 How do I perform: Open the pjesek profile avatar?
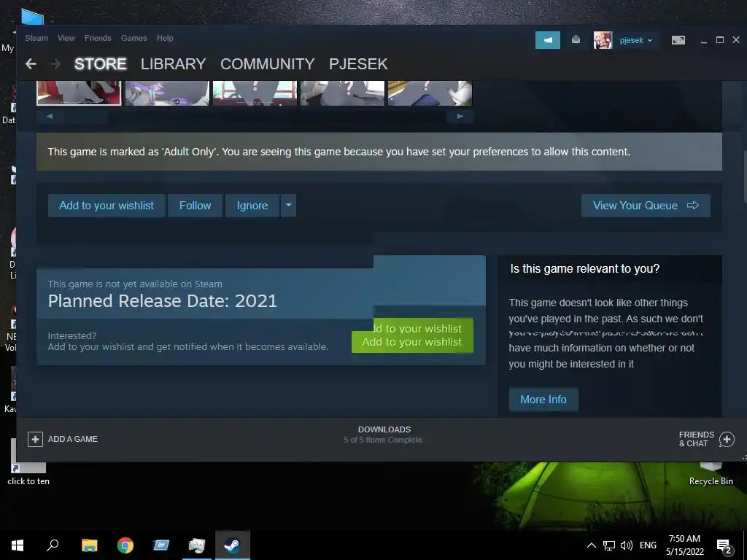(603, 40)
